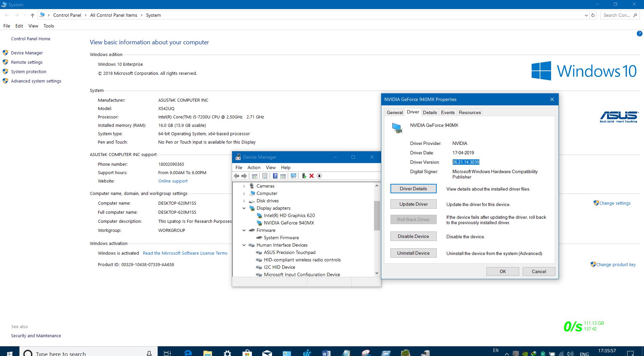Open File Explorer from the taskbar
The width and height of the screenshot is (644, 356).
[208, 353]
